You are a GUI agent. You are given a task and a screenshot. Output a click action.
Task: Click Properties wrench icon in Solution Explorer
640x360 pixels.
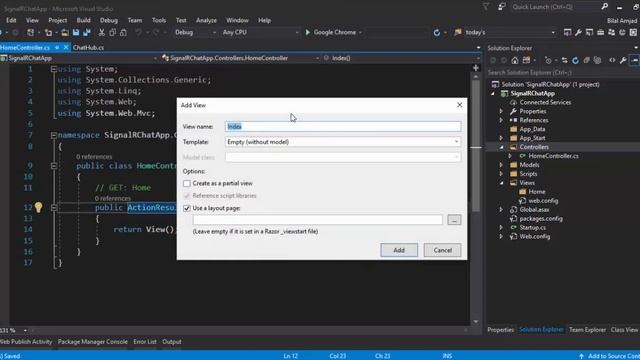(x=623, y=60)
